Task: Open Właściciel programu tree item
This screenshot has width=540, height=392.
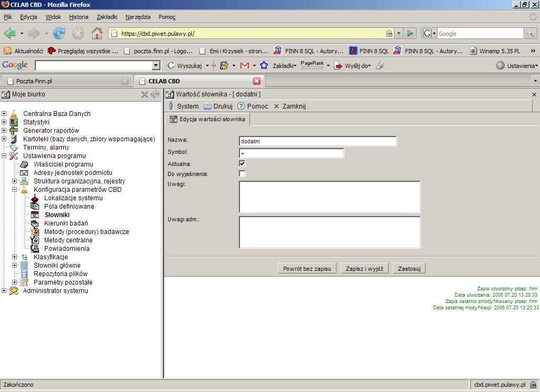Action: pyautogui.click(x=63, y=164)
